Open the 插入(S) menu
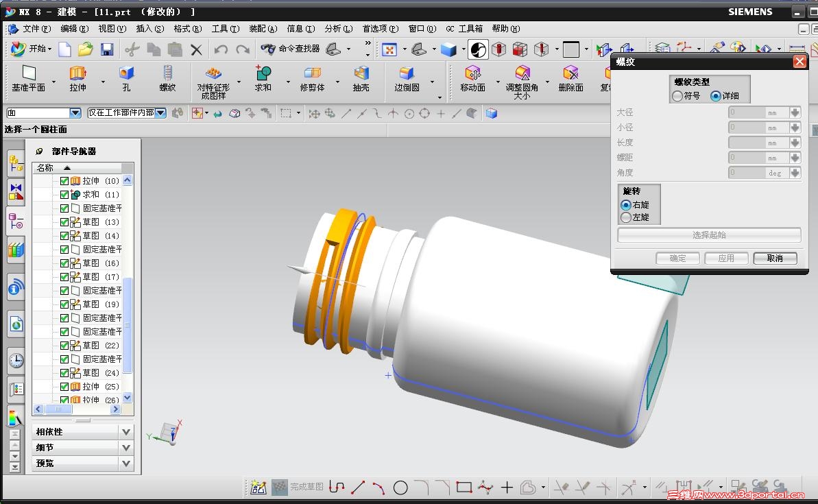The width and height of the screenshot is (818, 504). pyautogui.click(x=149, y=29)
